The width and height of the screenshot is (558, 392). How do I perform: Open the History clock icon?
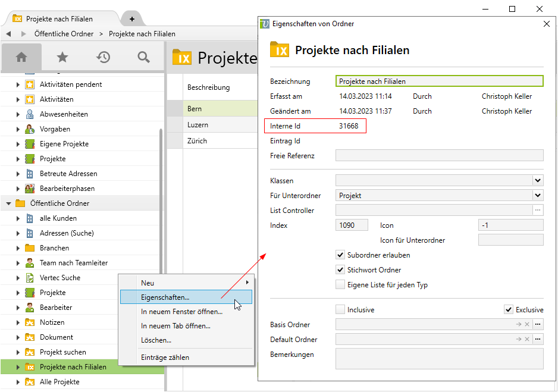click(x=104, y=57)
